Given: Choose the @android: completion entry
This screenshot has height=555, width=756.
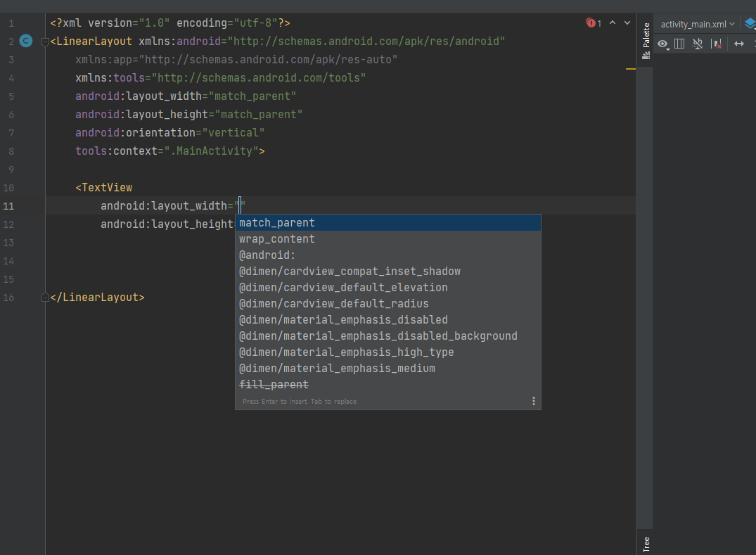Looking at the screenshot, I should pos(388,255).
